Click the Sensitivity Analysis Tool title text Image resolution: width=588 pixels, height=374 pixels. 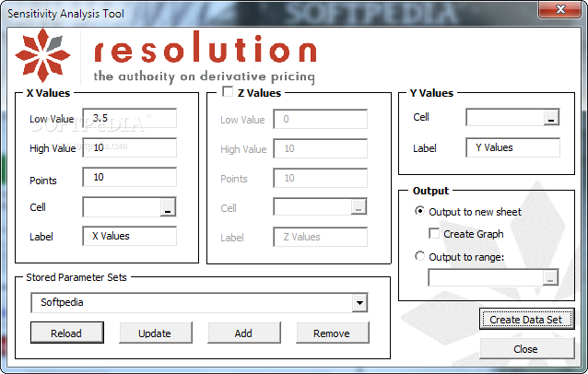click(65, 14)
